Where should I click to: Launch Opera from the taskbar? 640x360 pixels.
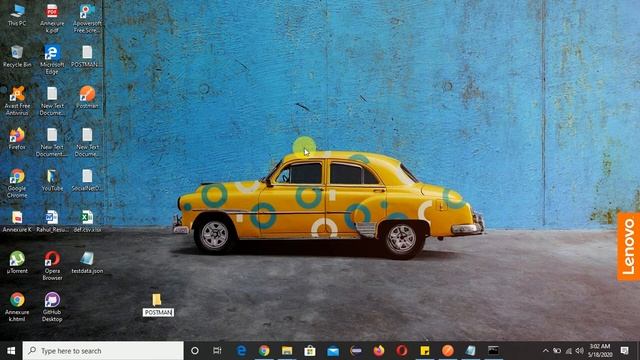coord(402,351)
